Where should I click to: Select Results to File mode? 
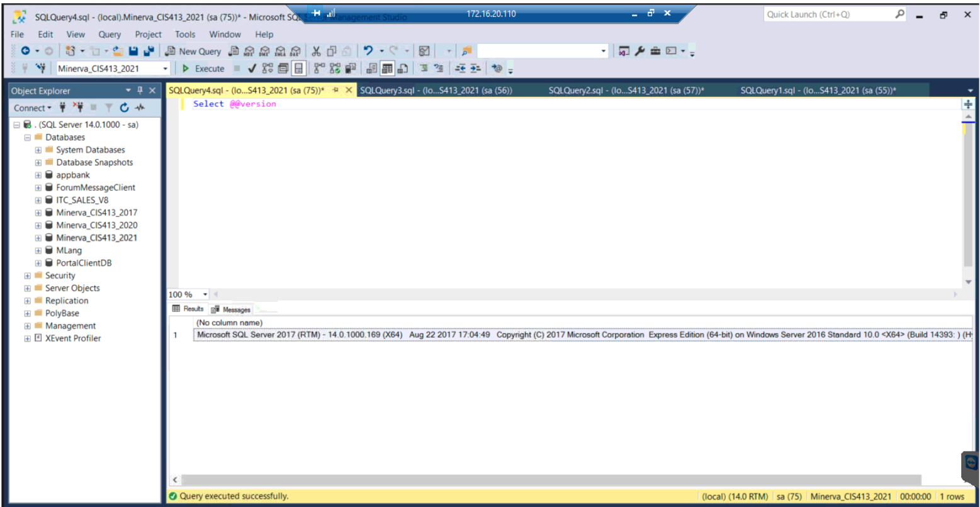(x=403, y=69)
